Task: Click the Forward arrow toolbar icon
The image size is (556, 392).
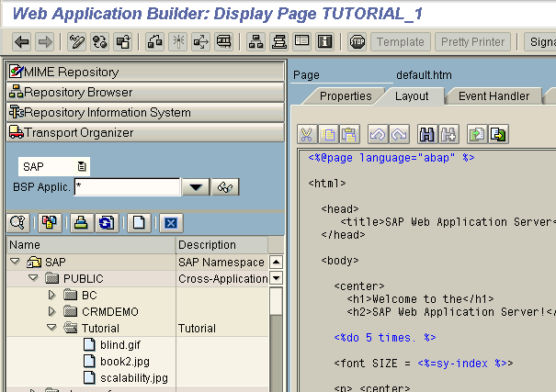Action: point(45,42)
